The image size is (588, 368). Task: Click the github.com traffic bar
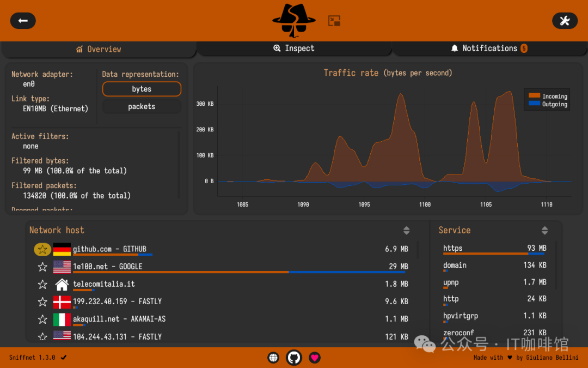pos(113,255)
